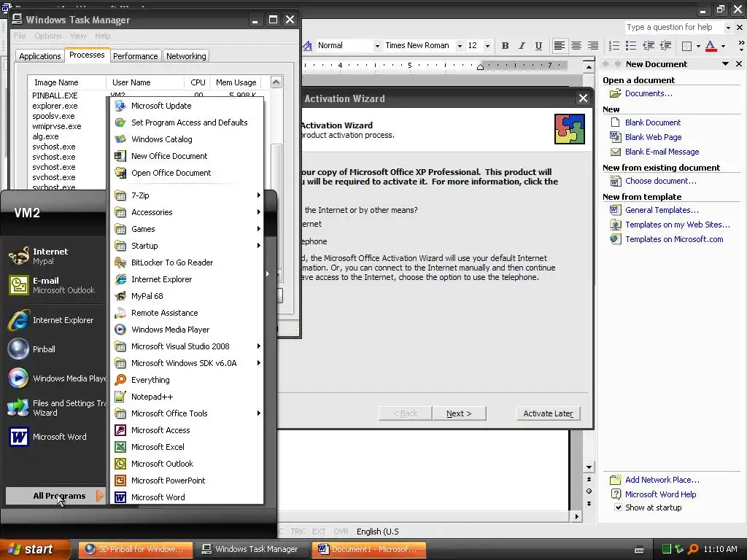Toggle Show at startup checkbox
747x560 pixels.
click(x=618, y=507)
